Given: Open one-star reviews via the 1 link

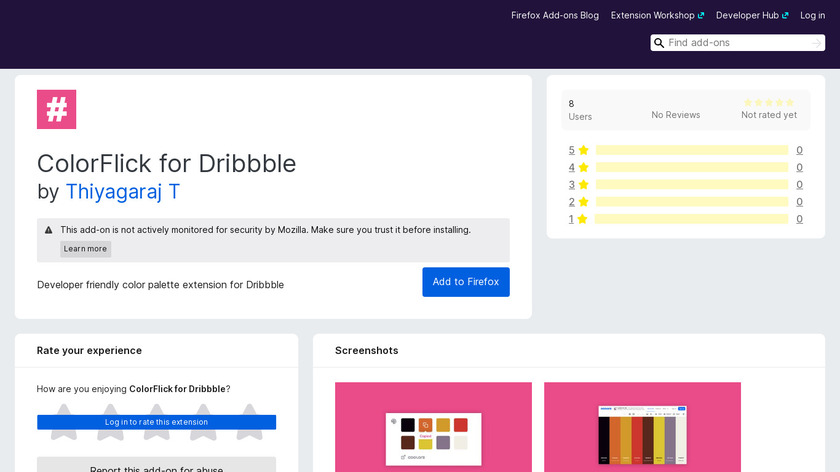Looking at the screenshot, I should tap(571, 219).
